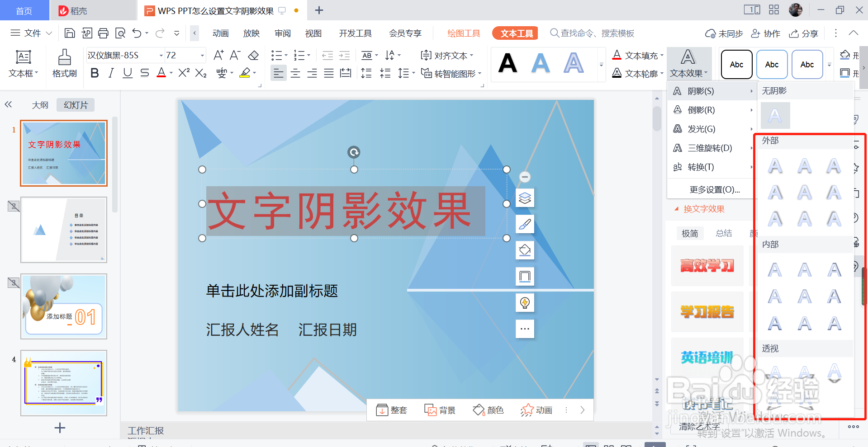Viewport: 868px width, 447px height.
Task: Set justified text alignment
Action: 329,73
